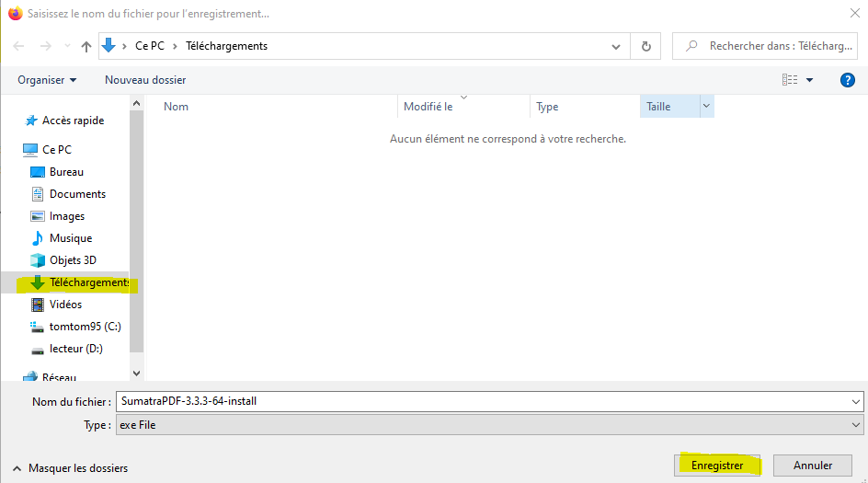
Task: Click the Bureau desktop icon
Action: 37,172
